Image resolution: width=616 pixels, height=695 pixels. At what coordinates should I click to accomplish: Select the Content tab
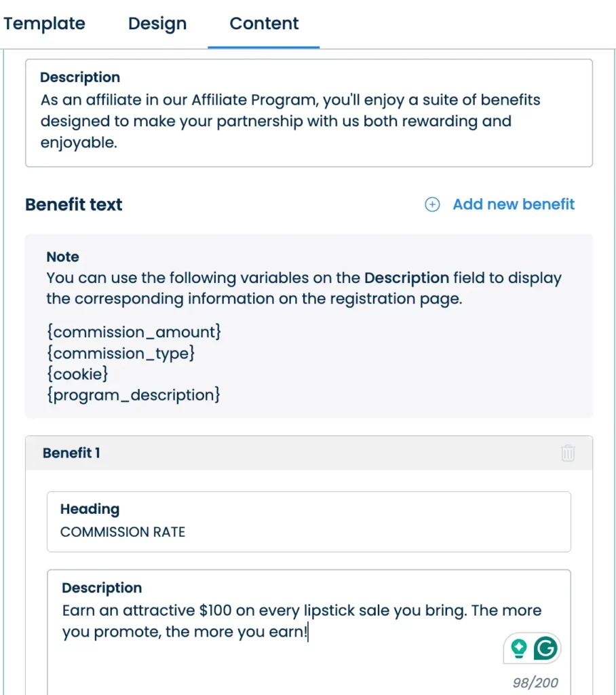(264, 24)
